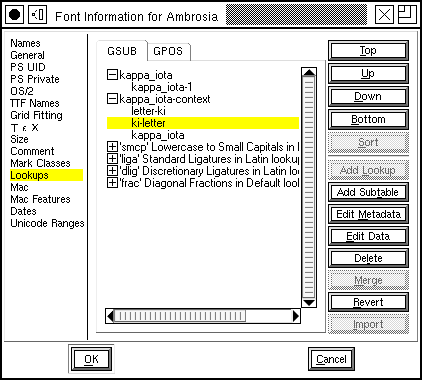Close the window with X icon

point(384,15)
